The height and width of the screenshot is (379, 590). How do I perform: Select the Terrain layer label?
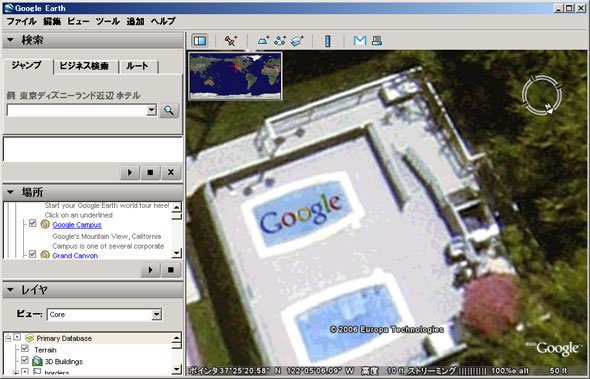tap(45, 350)
